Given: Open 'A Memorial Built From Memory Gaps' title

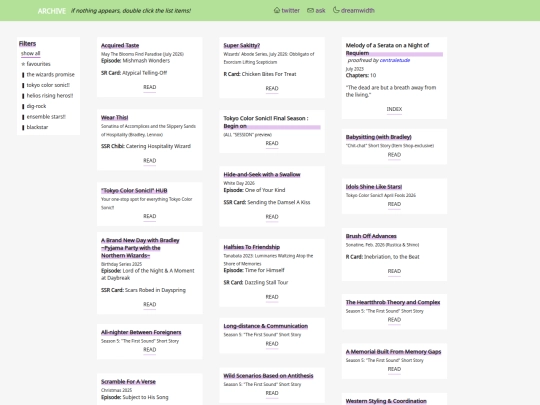Looking at the screenshot, I should point(393,352).
